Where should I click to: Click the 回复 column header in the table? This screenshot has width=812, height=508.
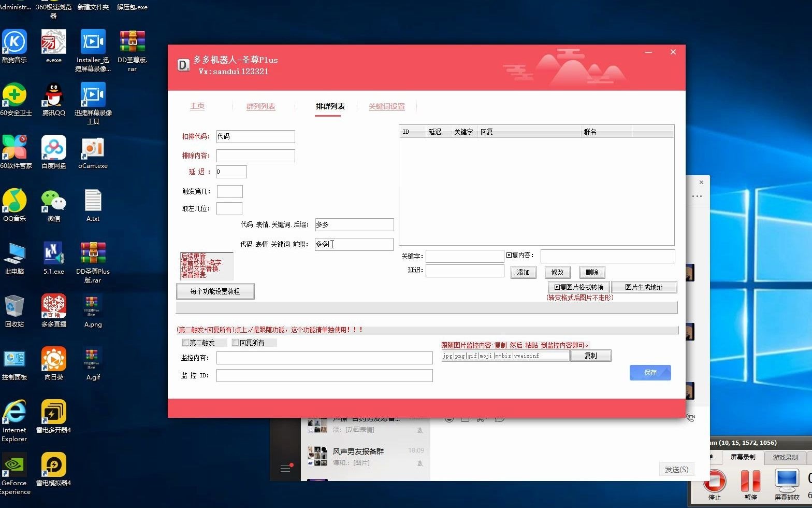tap(529, 132)
